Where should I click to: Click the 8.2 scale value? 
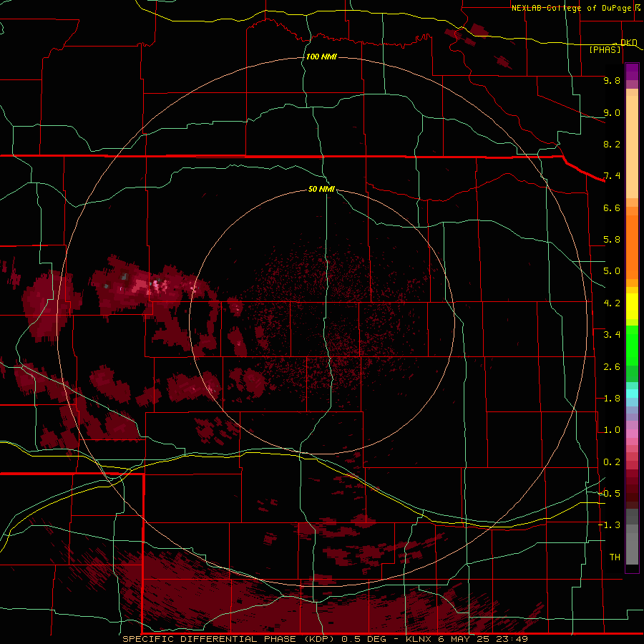612,144
